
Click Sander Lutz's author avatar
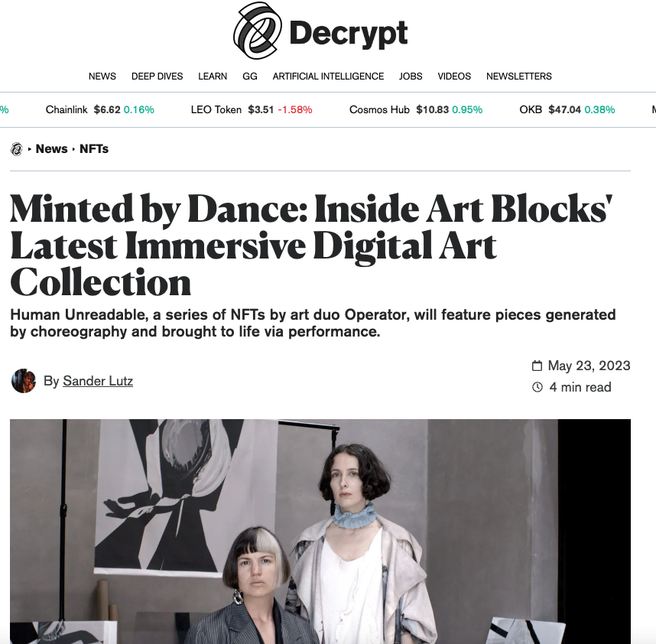coord(24,381)
